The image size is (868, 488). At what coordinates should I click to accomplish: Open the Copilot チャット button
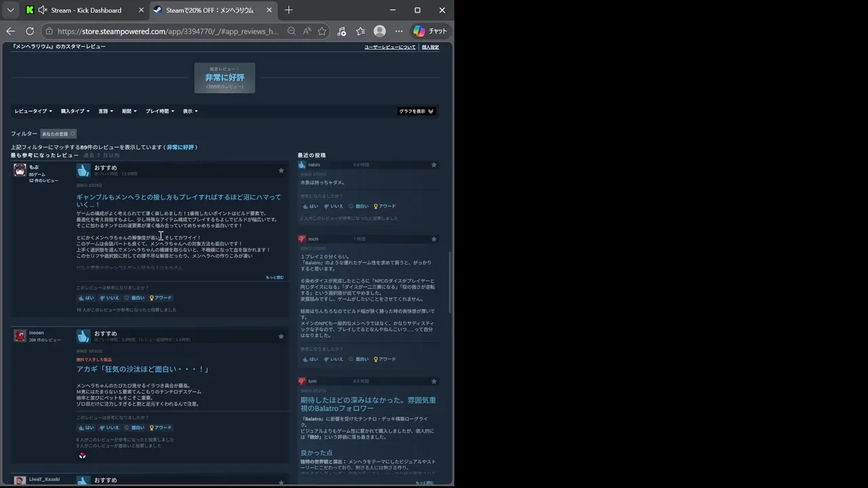click(x=431, y=31)
